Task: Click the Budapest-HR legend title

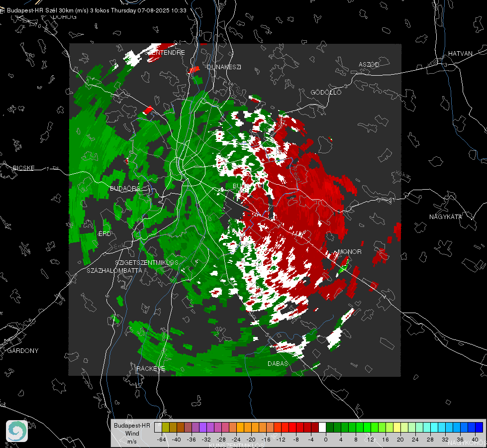Action: point(132,425)
